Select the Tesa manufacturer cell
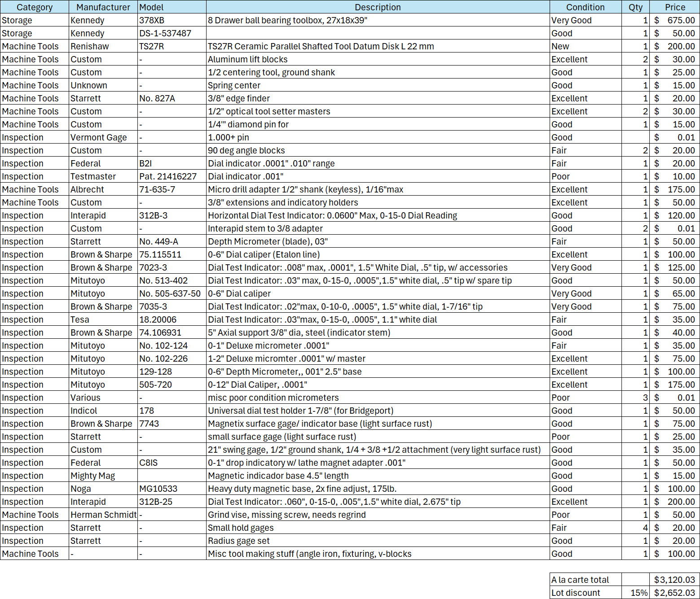Viewport: 700px width, 599px height. point(103,319)
